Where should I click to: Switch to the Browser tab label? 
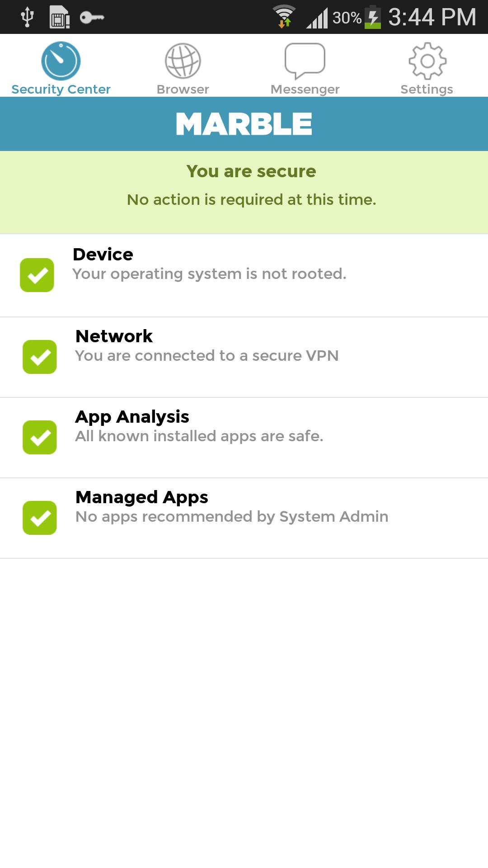183,90
